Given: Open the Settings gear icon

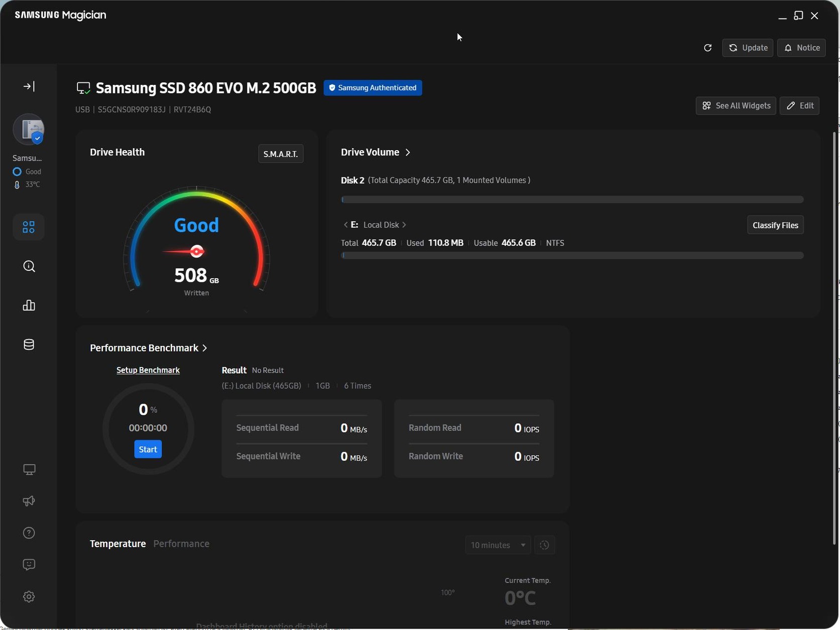Looking at the screenshot, I should tap(29, 597).
